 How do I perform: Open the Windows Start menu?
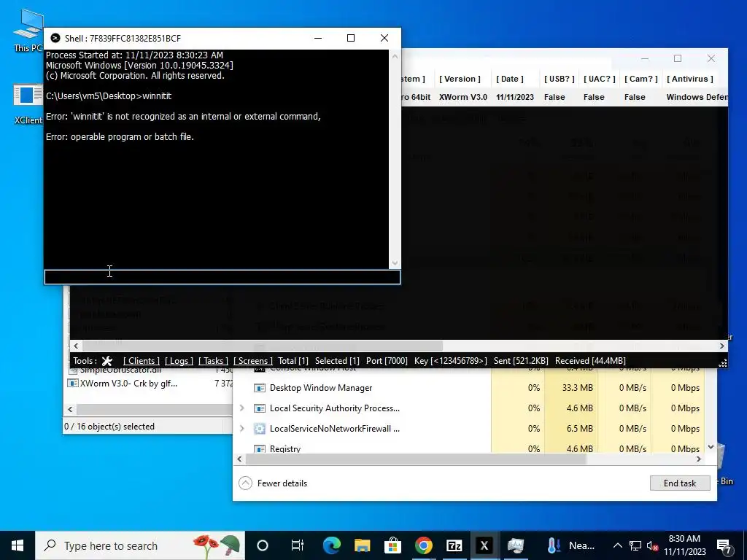[x=18, y=545]
